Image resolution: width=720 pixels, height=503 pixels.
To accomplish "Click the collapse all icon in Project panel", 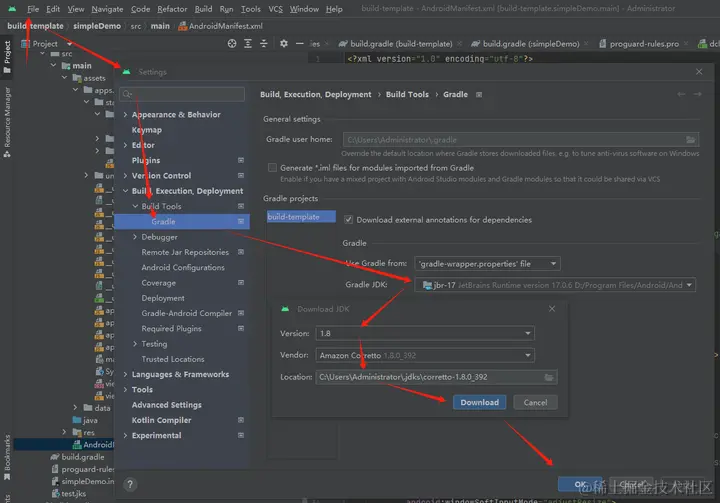I will (x=264, y=44).
